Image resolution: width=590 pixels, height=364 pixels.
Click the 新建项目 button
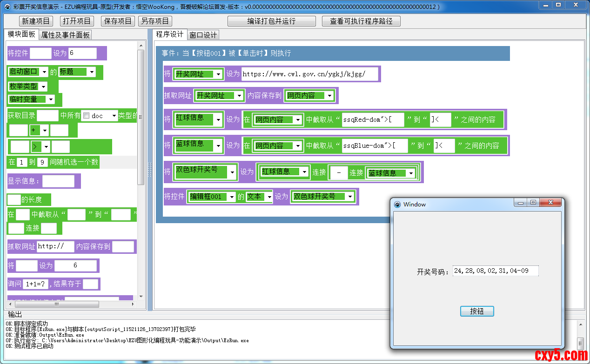[36, 21]
